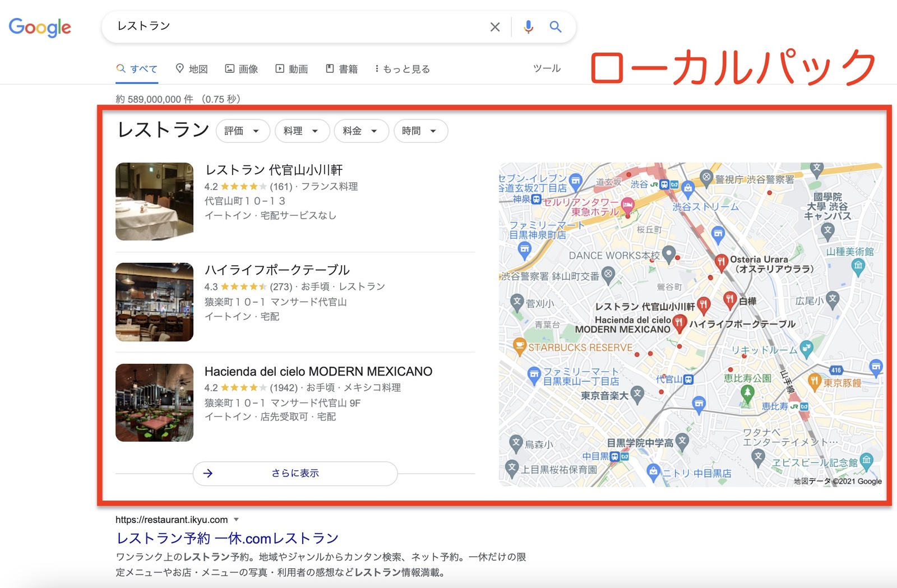Open the 料金 filter dropdown
The image size is (897, 588).
click(361, 131)
